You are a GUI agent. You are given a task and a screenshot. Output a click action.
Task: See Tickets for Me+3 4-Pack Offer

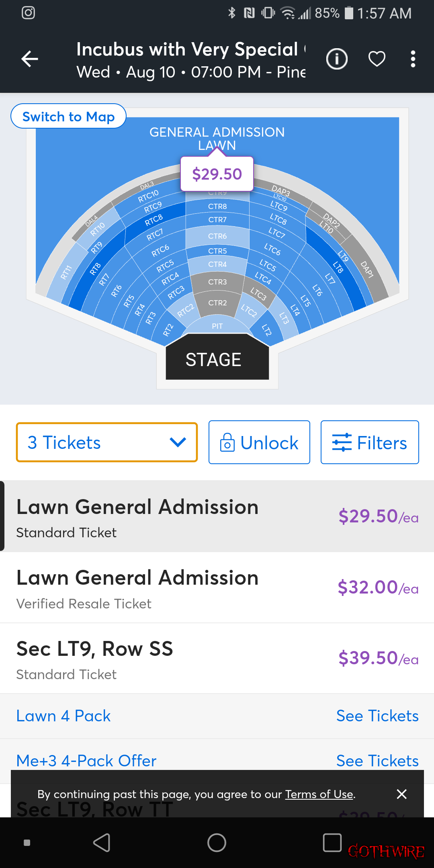pos(377,761)
